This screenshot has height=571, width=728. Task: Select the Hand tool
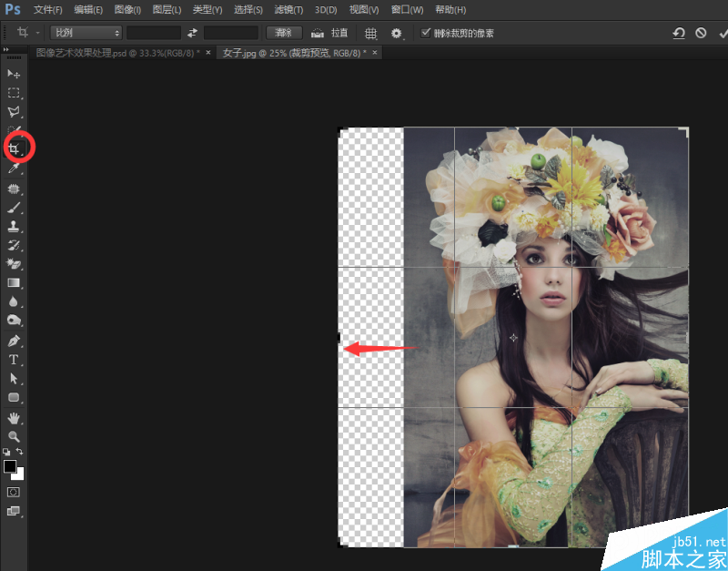pyautogui.click(x=14, y=418)
